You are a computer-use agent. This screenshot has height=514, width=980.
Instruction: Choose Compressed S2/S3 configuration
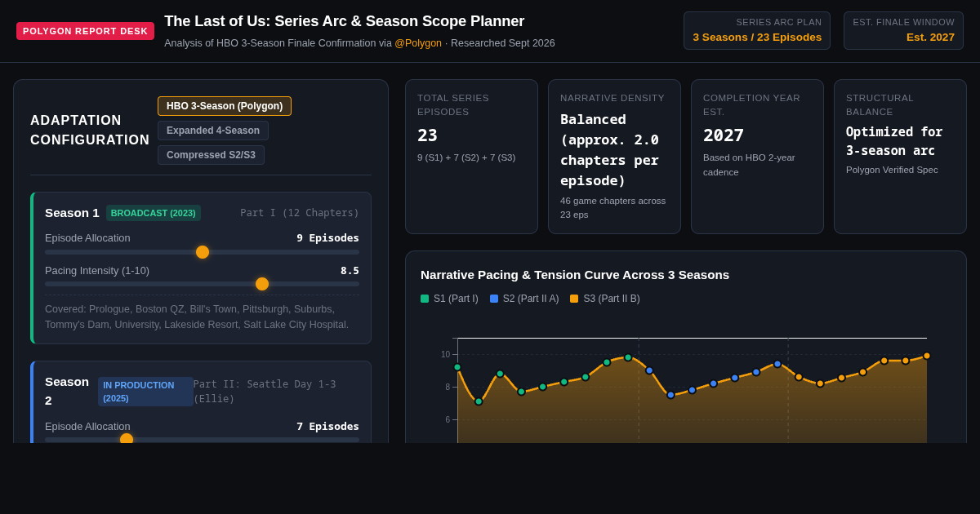click(211, 155)
